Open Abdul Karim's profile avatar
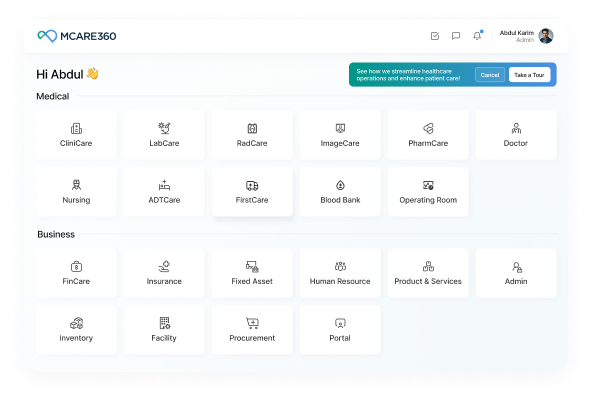The image size is (592, 402). coord(546,36)
